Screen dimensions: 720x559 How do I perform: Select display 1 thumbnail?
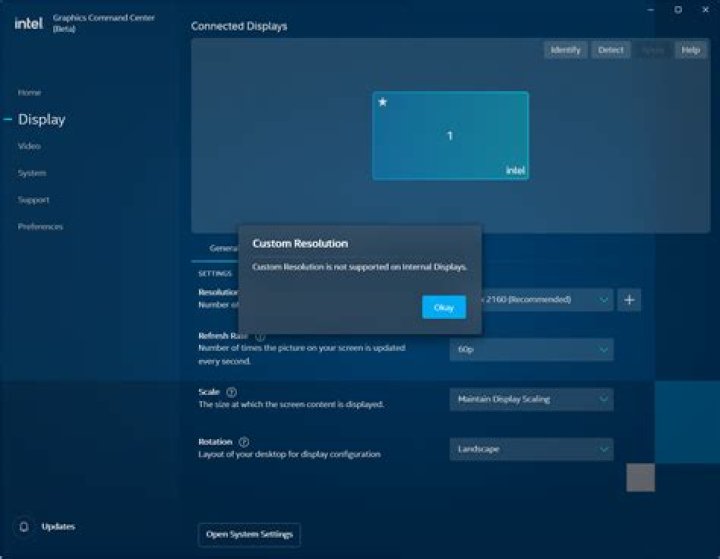[450, 136]
